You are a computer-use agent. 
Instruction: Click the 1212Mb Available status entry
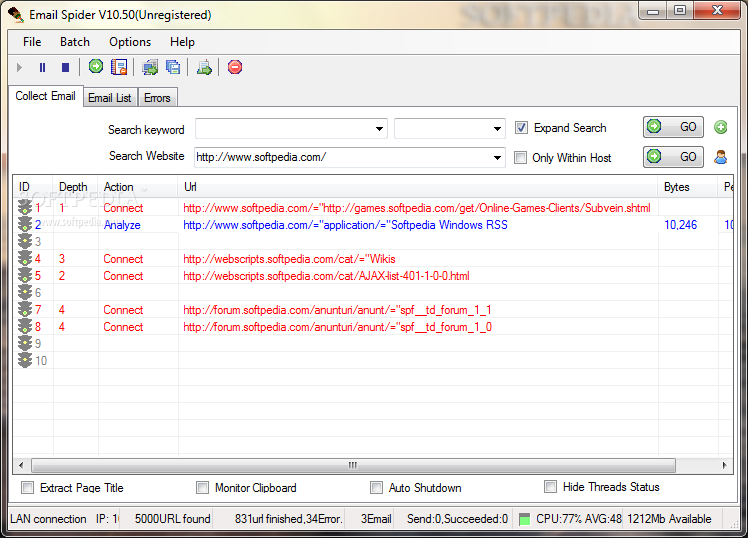pyautogui.click(x=669, y=519)
